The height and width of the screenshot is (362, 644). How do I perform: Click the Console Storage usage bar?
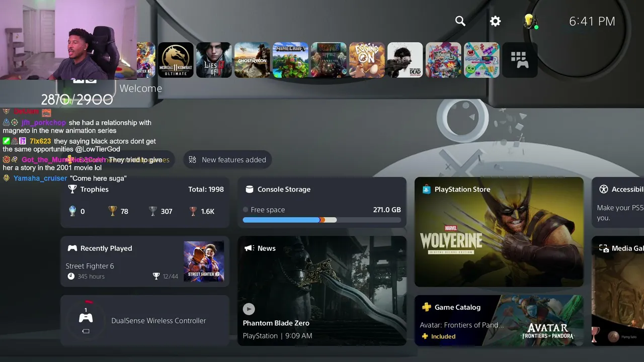322,220
